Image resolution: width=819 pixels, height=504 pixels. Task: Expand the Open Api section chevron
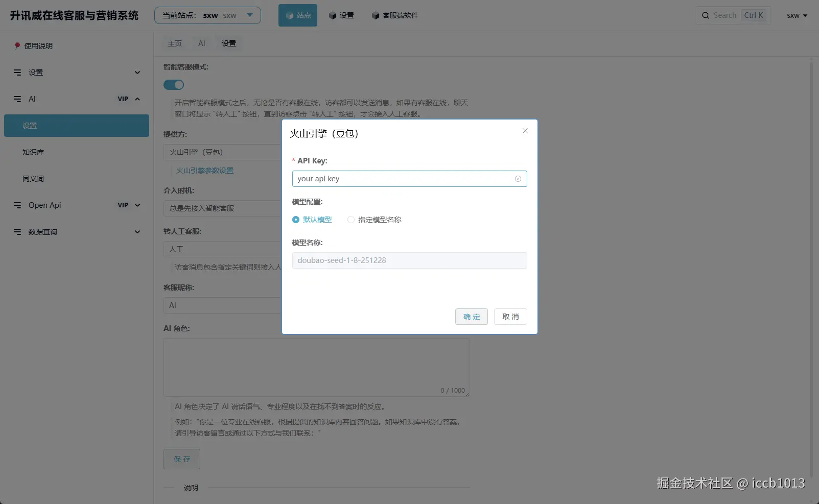[x=137, y=205]
